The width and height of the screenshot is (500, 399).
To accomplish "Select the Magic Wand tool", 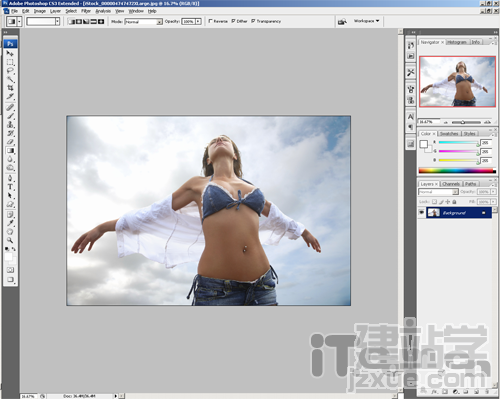I will pyautogui.click(x=10, y=79).
